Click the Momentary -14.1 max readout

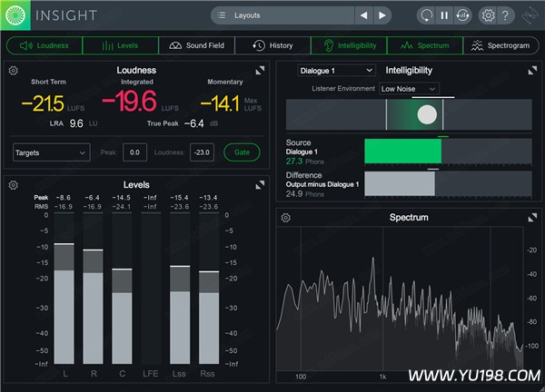(220, 103)
